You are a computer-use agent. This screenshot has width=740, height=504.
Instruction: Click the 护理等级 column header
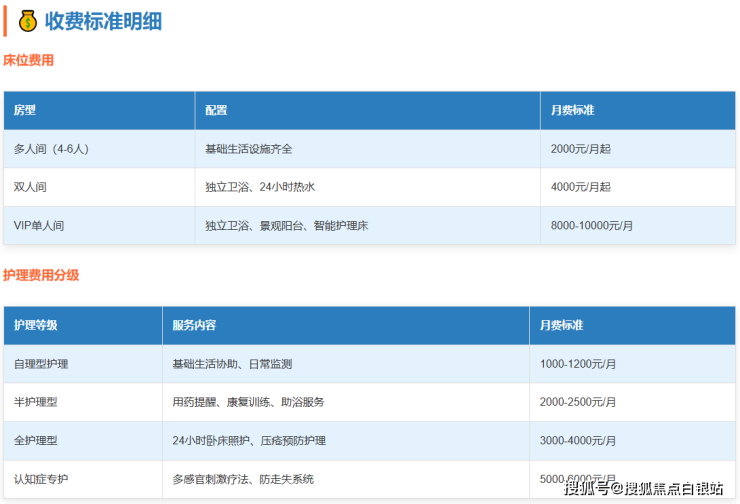click(36, 325)
